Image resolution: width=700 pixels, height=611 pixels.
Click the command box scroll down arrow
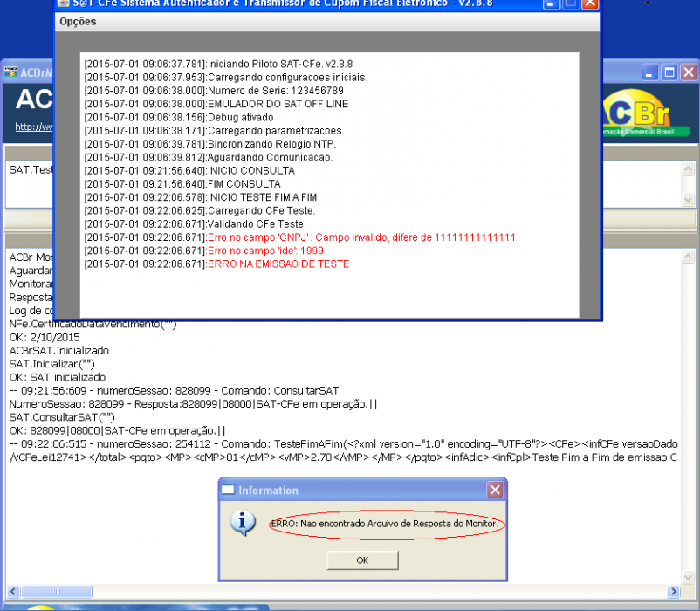[x=688, y=199]
